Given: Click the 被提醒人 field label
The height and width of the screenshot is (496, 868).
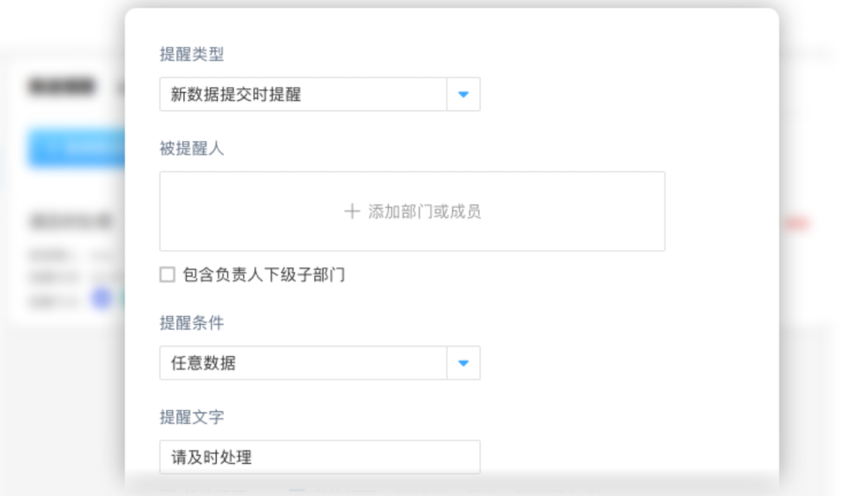Looking at the screenshot, I should 191,149.
